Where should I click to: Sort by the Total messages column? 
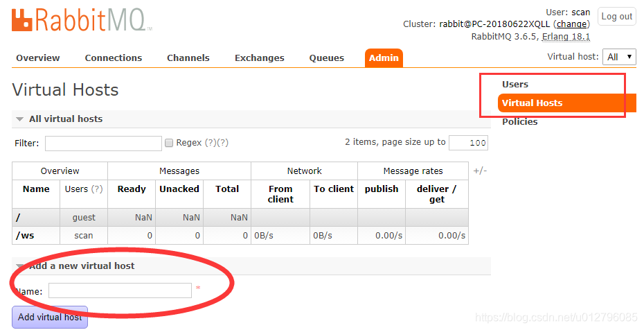pos(227,189)
